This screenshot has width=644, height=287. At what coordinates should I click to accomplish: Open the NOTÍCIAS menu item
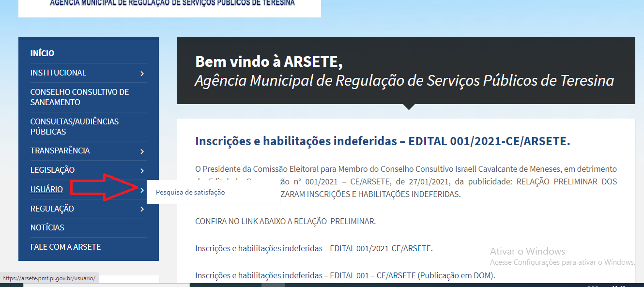click(47, 227)
